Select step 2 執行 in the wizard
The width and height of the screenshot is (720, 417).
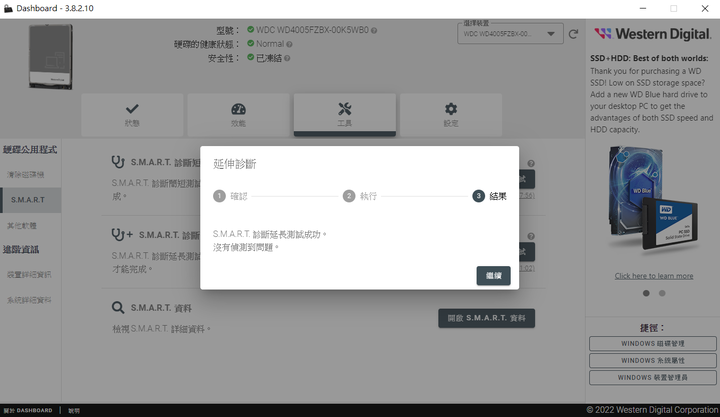[x=360, y=196]
